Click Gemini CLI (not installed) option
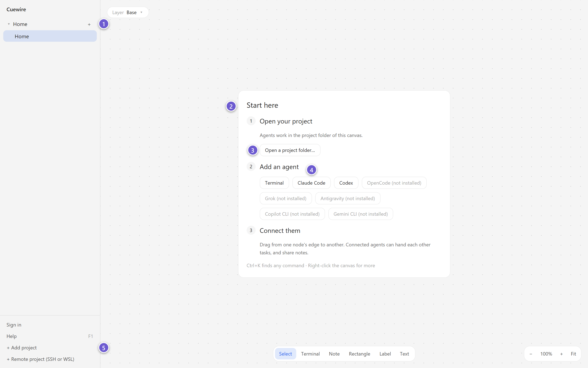 click(x=361, y=214)
